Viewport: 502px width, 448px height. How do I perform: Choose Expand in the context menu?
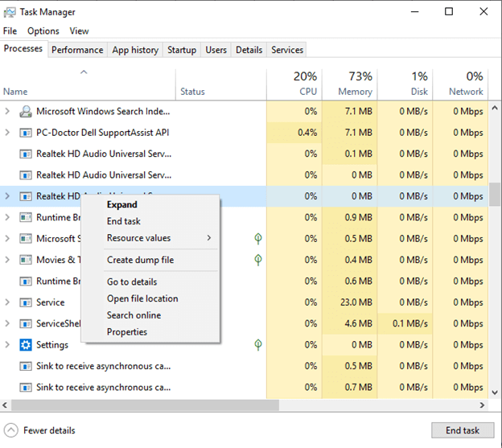pos(150,205)
